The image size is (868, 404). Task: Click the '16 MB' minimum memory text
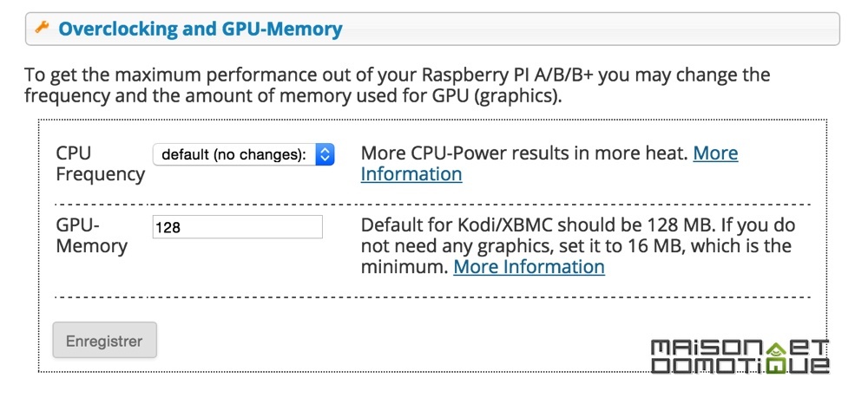(x=654, y=246)
